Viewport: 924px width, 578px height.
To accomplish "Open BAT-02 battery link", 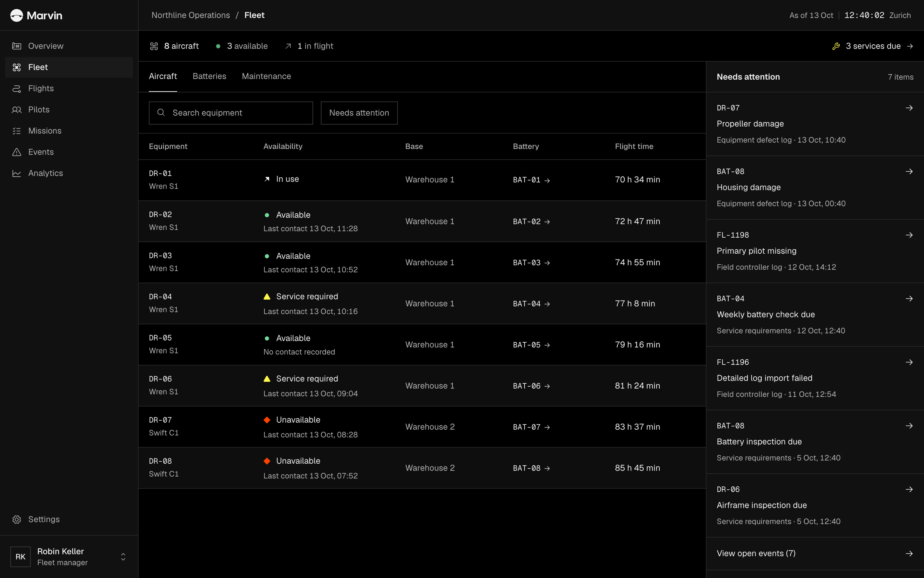I will point(532,221).
